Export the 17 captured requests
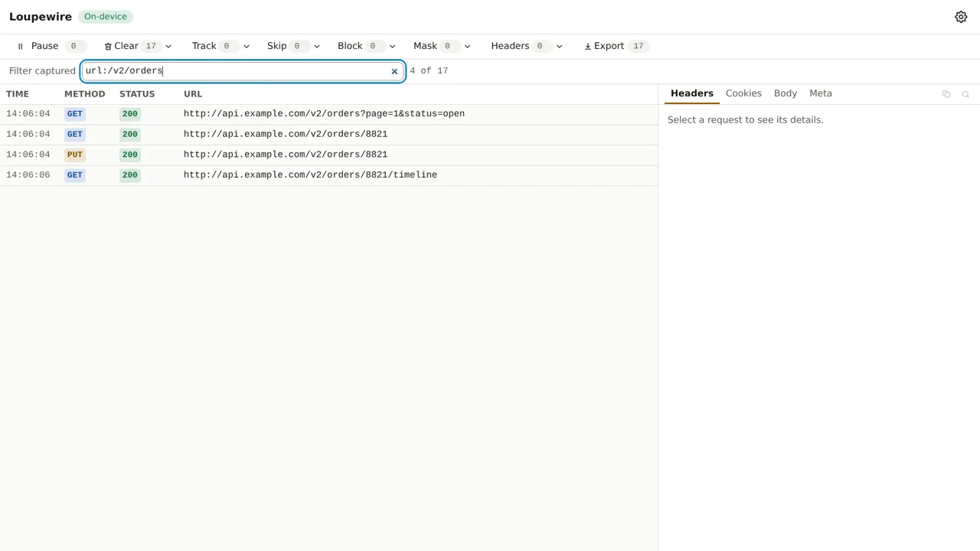 [616, 46]
